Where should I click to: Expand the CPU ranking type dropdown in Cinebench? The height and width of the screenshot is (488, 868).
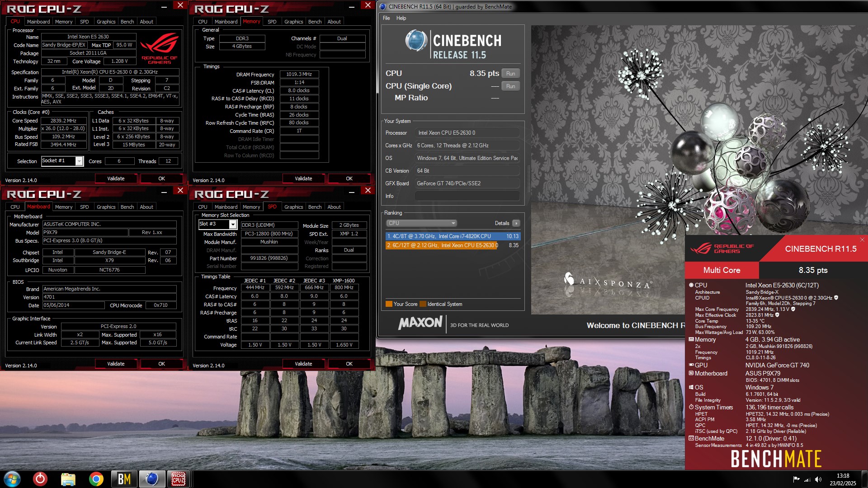pos(421,223)
